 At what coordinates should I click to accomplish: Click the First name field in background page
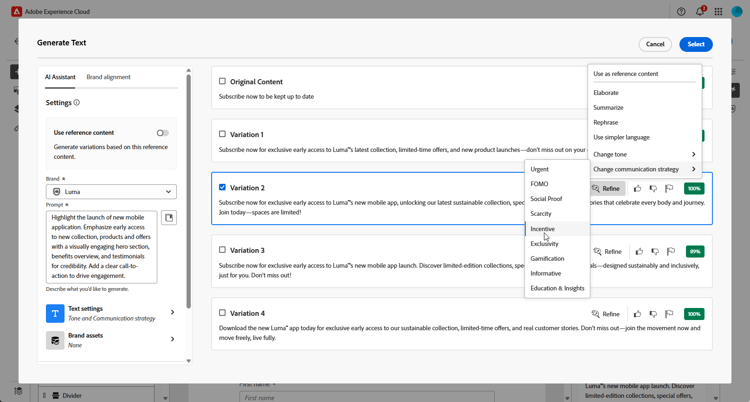click(x=366, y=397)
